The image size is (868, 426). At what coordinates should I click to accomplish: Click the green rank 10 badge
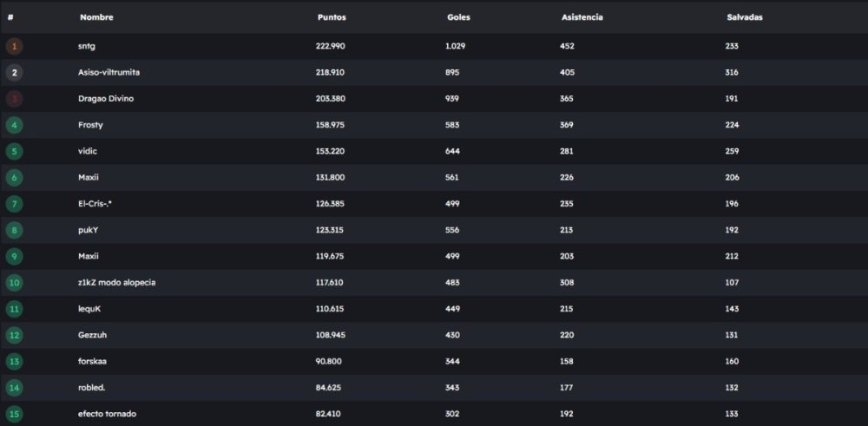(x=14, y=283)
